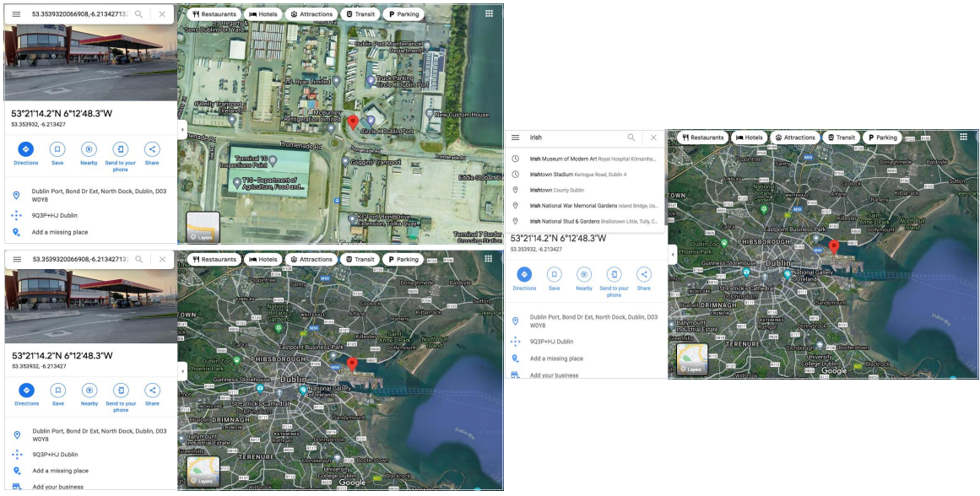Image resolution: width=980 pixels, height=496 pixels.
Task: Choose the Irishtown County Dublin suggestion
Action: (x=584, y=190)
